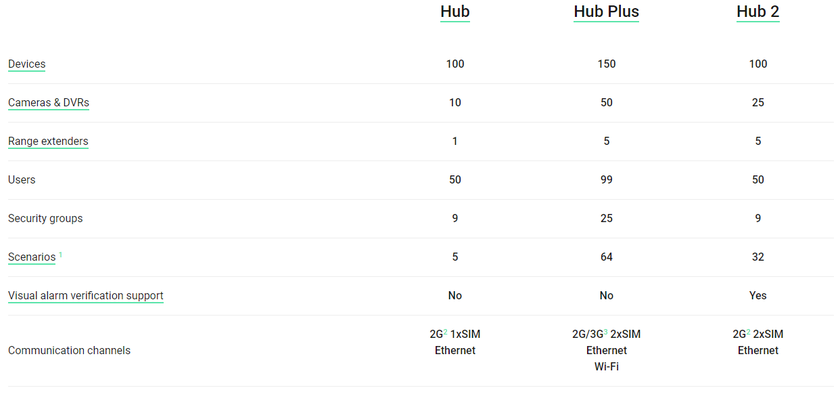Click the Wi-Fi entry under Hub Plus
The height and width of the screenshot is (409, 840).
tap(606, 368)
